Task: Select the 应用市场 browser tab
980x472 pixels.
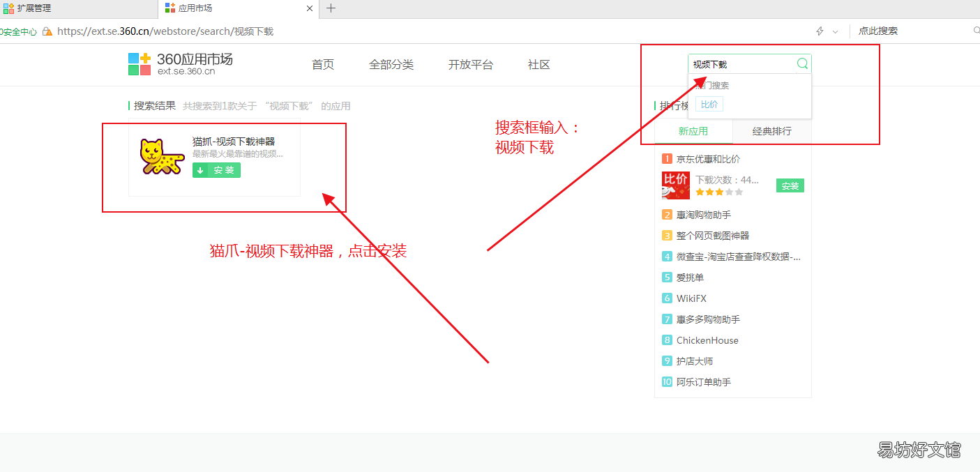Action: [x=237, y=8]
